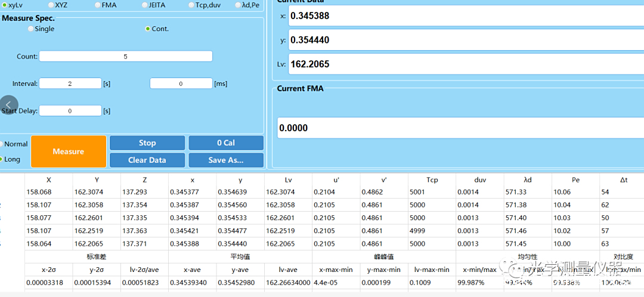Focus the Interval seconds field
The height and width of the screenshot is (297, 644).
[x=70, y=83]
